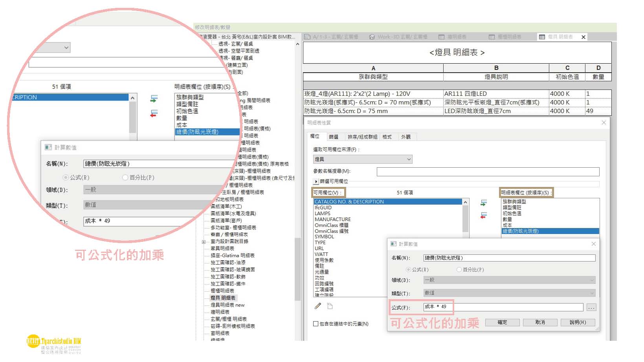Click the pencil edit parameter icon
This screenshot has height=362, width=644.
(318, 306)
